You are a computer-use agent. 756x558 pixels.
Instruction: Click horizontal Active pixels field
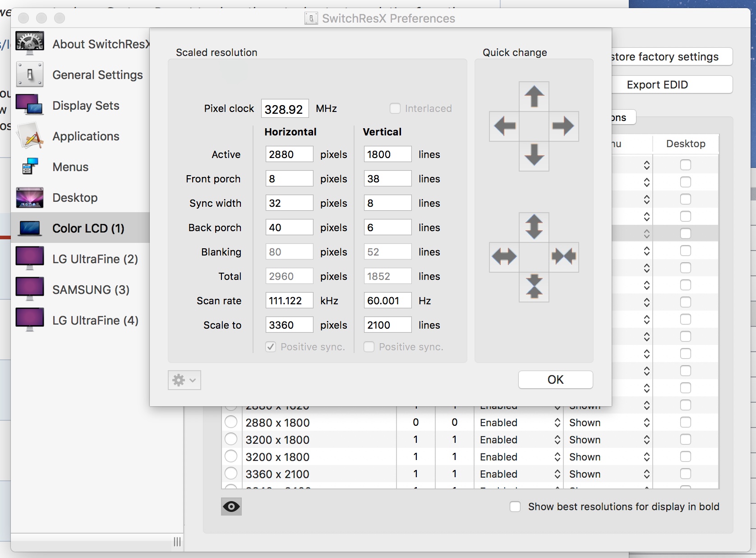pos(289,154)
